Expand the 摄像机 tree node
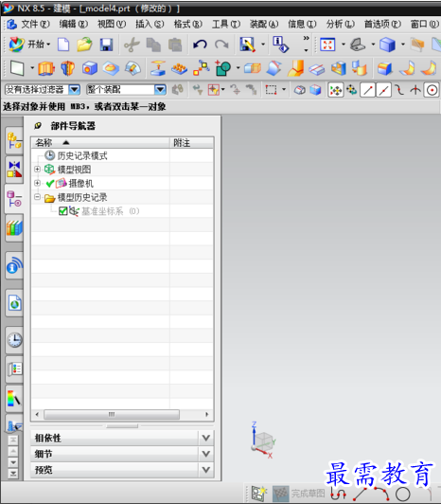Viewport: 441px width, 504px height. point(37,183)
